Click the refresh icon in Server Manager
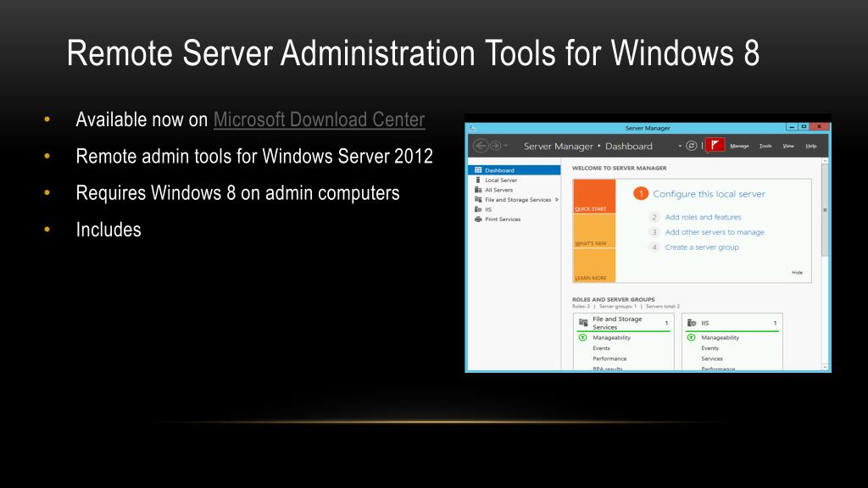Viewport: 868px width, 488px height. 692,146
